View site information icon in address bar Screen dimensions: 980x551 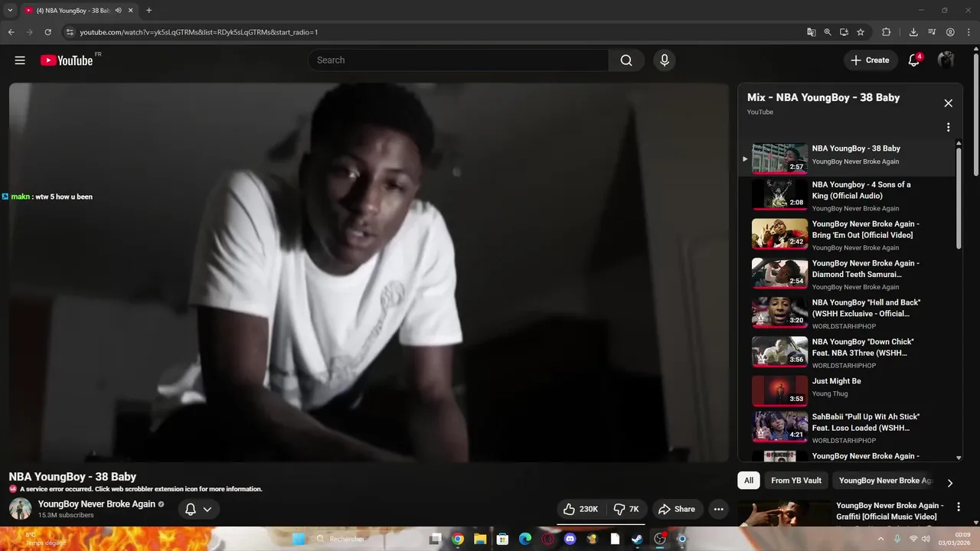pos(69,32)
